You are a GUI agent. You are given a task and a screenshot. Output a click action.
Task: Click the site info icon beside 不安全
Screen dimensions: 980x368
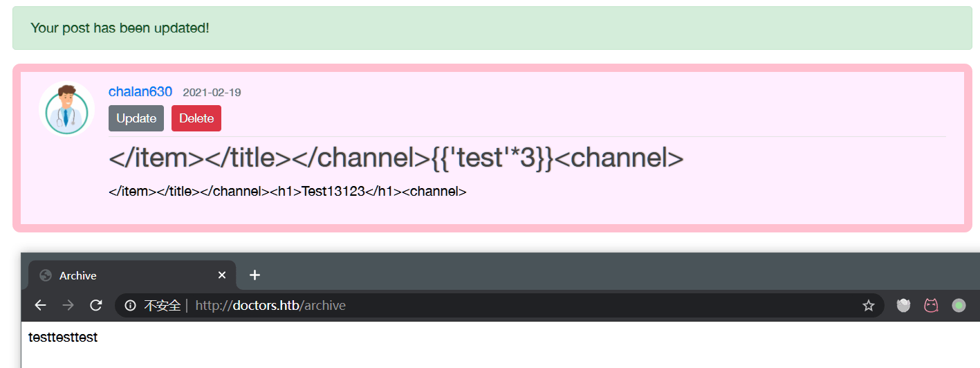[130, 306]
